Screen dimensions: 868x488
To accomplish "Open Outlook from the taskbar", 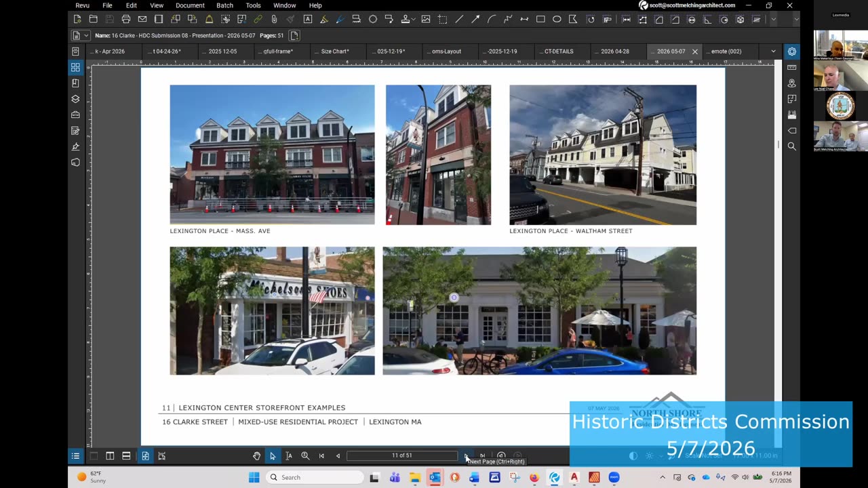I will tap(435, 477).
